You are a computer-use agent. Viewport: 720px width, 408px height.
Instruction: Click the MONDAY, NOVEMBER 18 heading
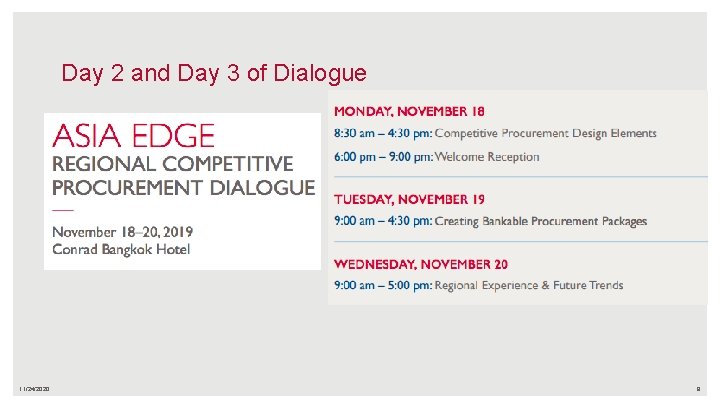point(409,112)
